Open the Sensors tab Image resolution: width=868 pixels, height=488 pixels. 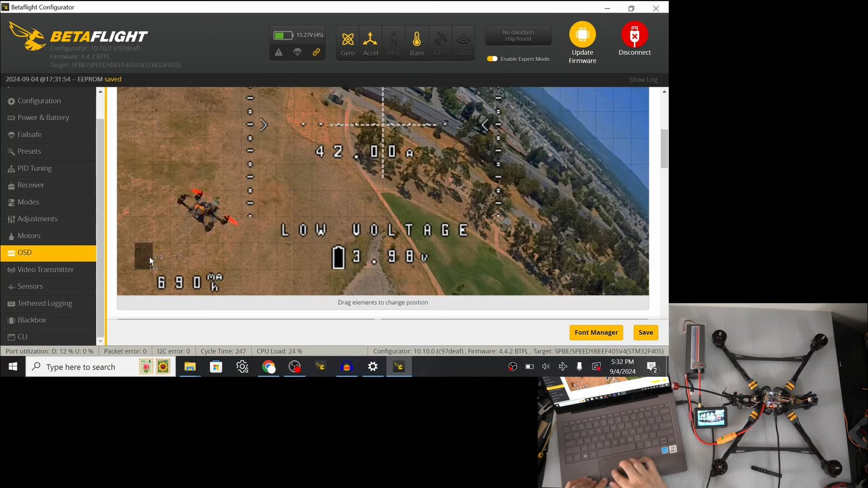[x=48, y=286]
